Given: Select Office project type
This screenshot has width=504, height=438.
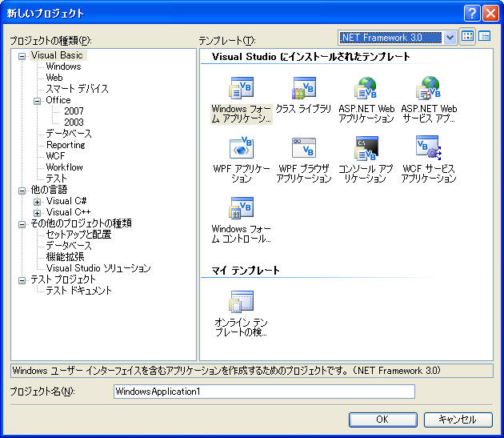Looking at the screenshot, I should (x=58, y=100).
